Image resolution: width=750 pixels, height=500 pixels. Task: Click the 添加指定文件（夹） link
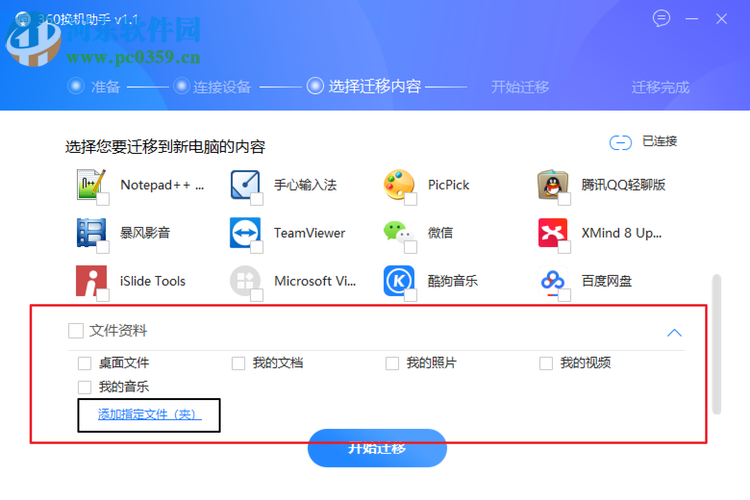coord(150,414)
